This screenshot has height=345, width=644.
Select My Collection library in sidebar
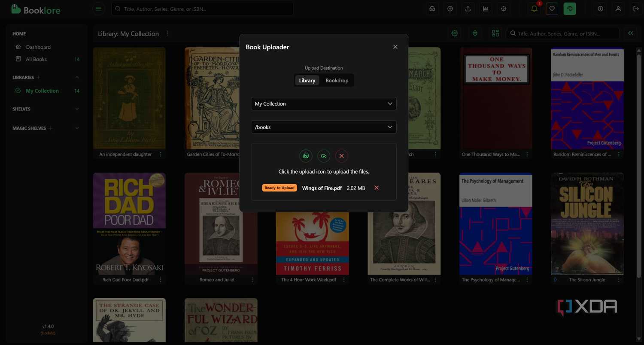tap(42, 91)
